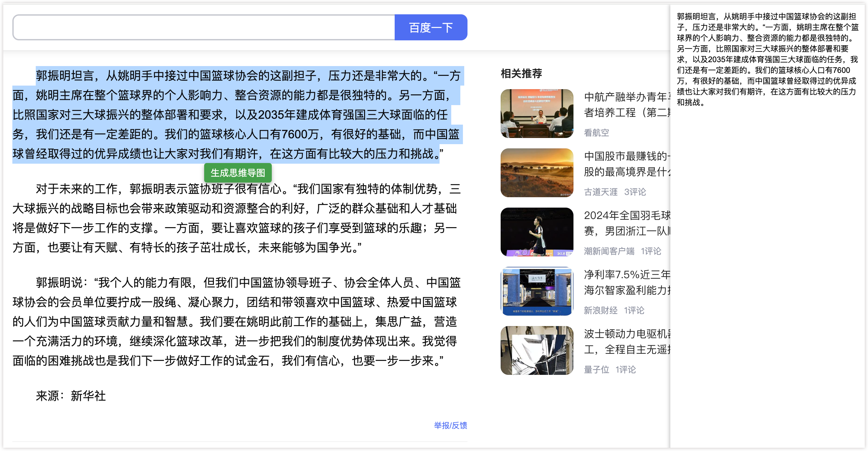Click the 百度一下 search button
868x451 pixels.
[431, 27]
